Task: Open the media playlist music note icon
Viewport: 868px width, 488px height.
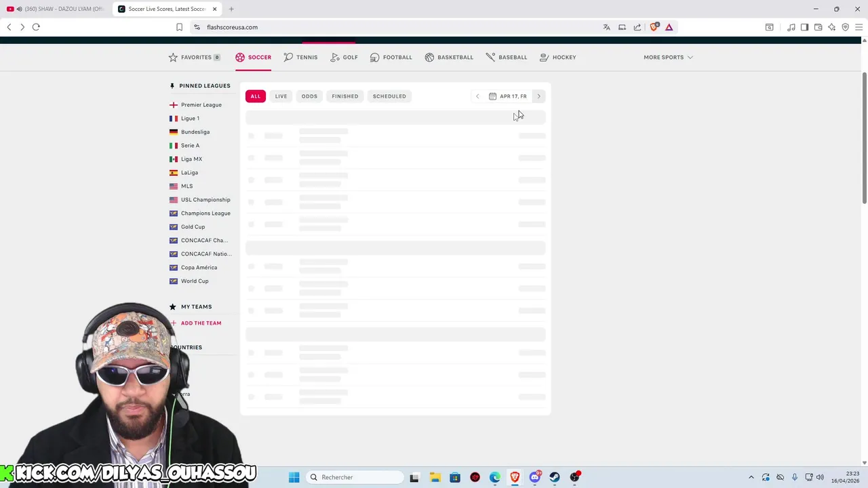Action: 791,27
